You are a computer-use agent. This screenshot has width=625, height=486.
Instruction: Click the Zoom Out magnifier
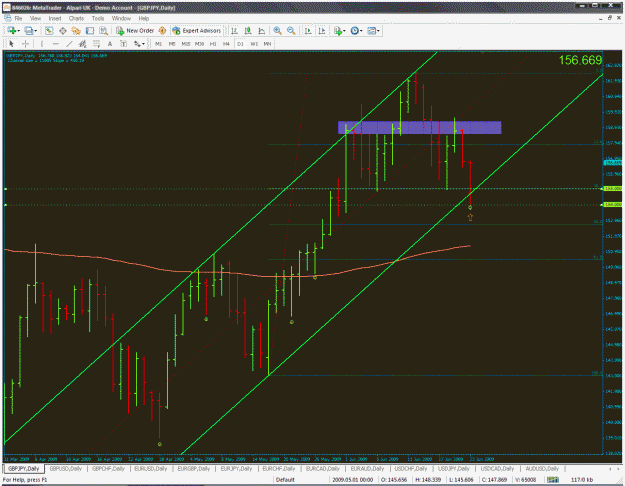(x=291, y=31)
